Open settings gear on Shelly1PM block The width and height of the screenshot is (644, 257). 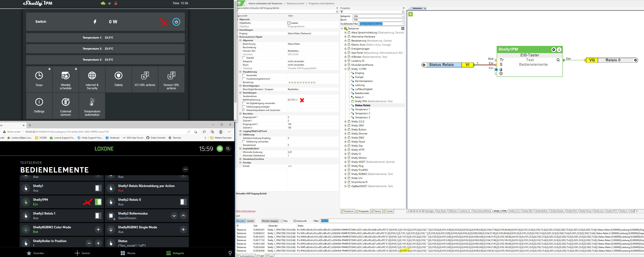553,49
